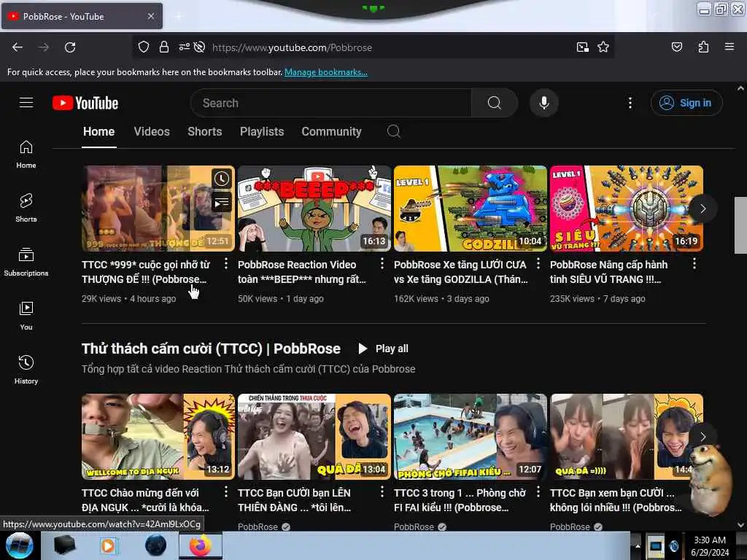Start voice search with microphone icon
This screenshot has width=747, height=560.
(544, 103)
